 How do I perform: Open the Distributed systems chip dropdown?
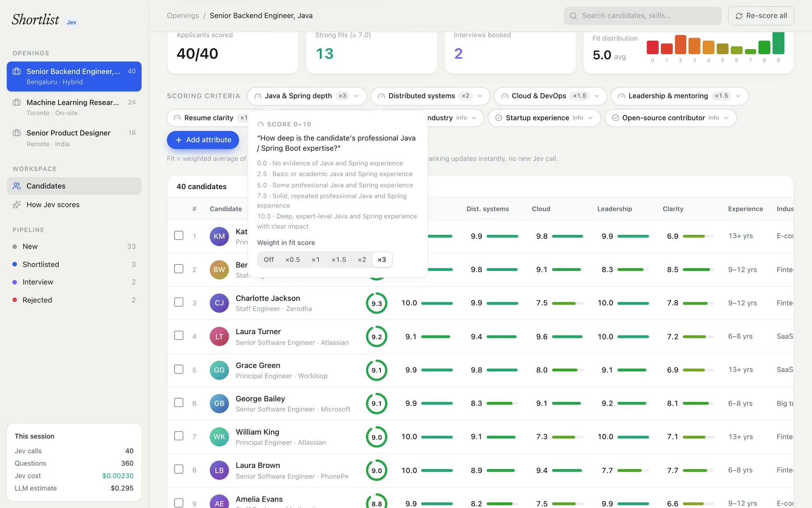pos(480,96)
